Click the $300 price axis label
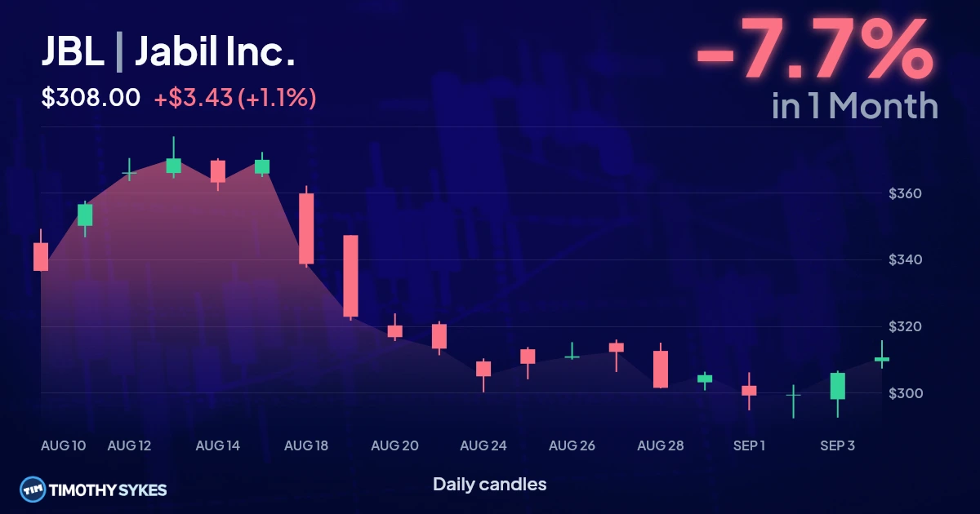The image size is (980, 514). click(904, 393)
